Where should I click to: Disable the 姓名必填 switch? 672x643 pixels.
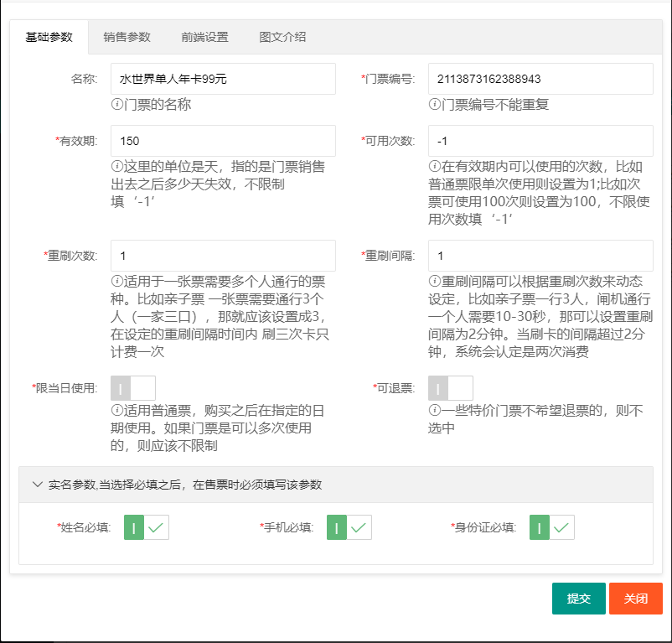click(147, 527)
